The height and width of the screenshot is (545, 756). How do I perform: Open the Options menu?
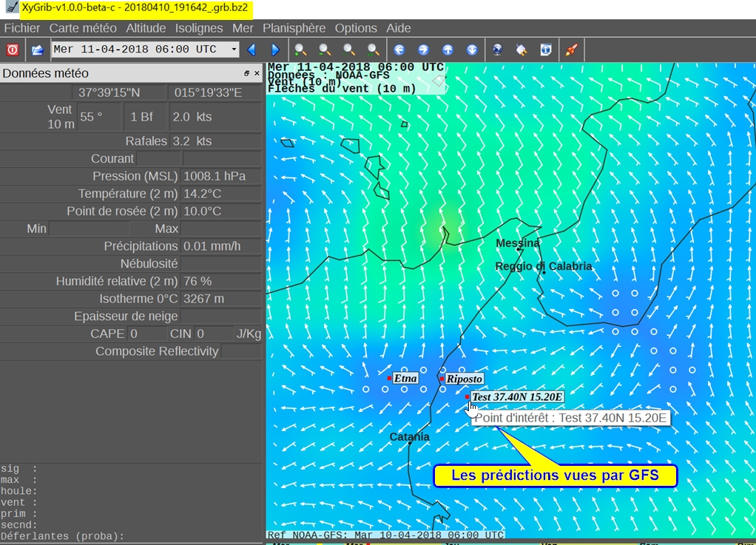(356, 28)
